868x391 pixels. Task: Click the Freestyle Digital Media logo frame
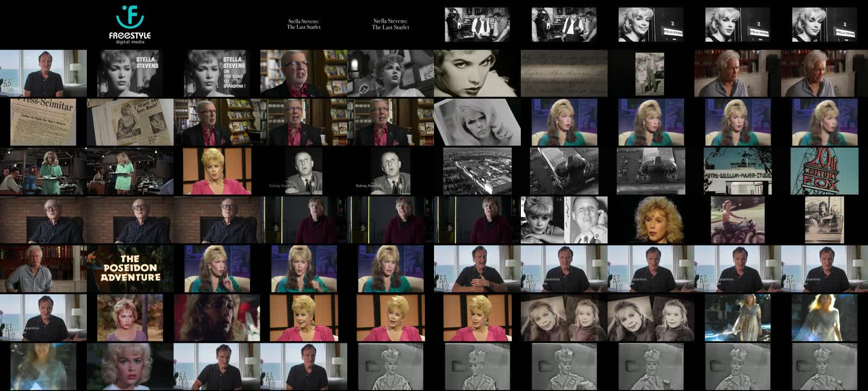pyautogui.click(x=130, y=24)
